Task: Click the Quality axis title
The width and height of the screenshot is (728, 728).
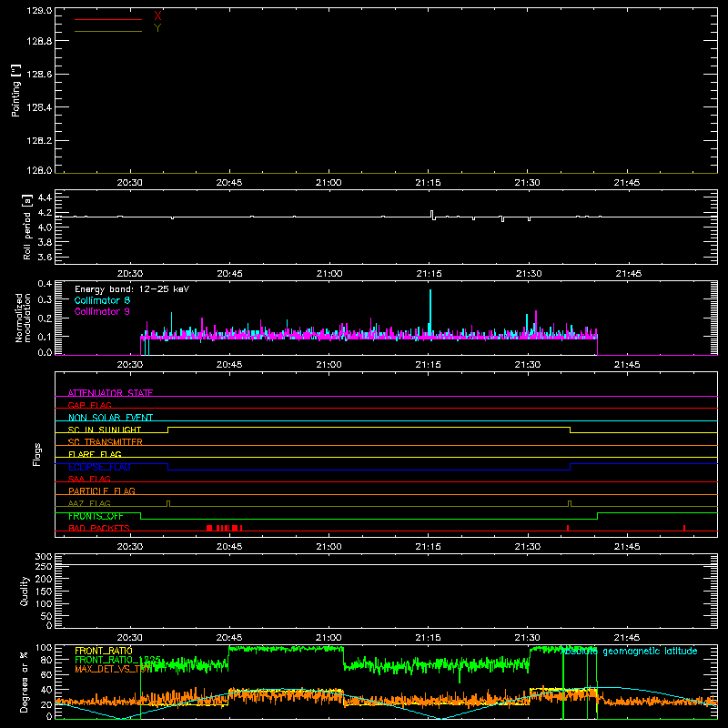Action: point(25,591)
